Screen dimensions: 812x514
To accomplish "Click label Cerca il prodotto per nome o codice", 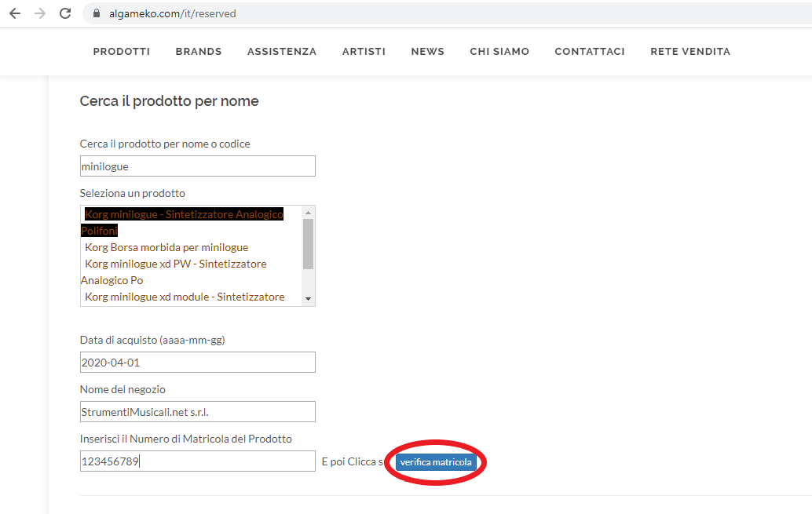I will tap(165, 144).
